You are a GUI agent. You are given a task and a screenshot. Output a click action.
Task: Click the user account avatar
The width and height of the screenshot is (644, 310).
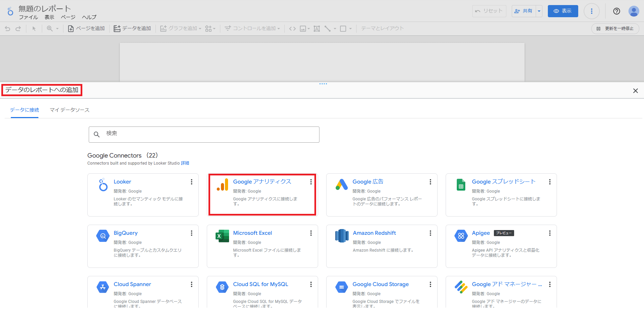pos(634,11)
